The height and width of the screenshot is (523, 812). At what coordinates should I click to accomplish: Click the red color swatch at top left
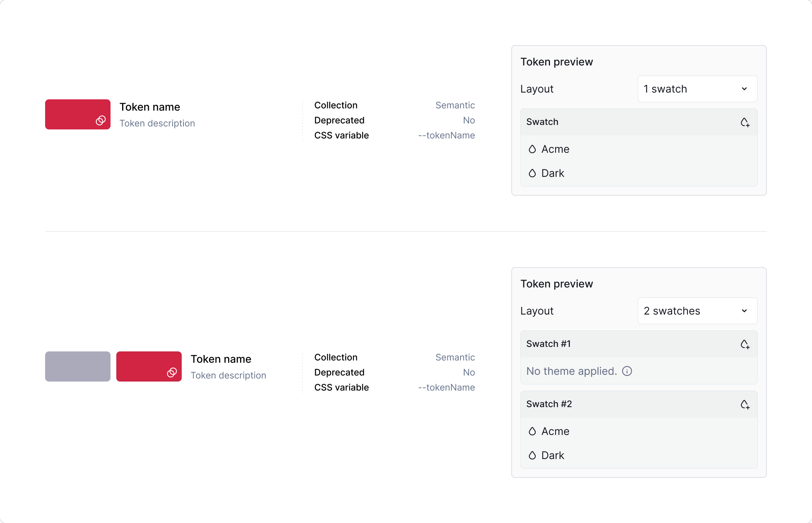(x=77, y=114)
